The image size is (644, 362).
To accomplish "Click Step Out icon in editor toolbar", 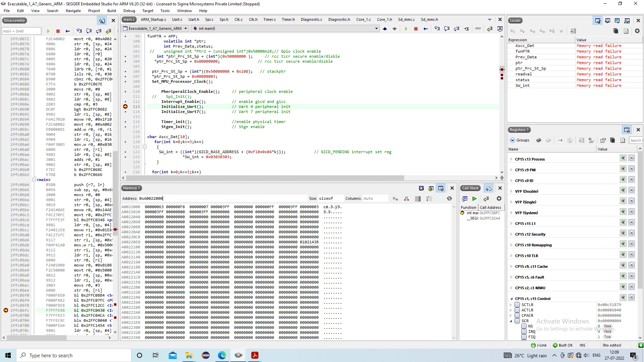I will [457, 29].
